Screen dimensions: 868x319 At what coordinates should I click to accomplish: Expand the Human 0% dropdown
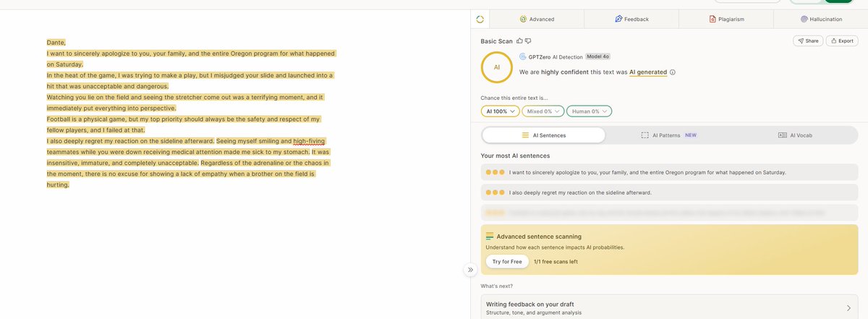[590, 111]
